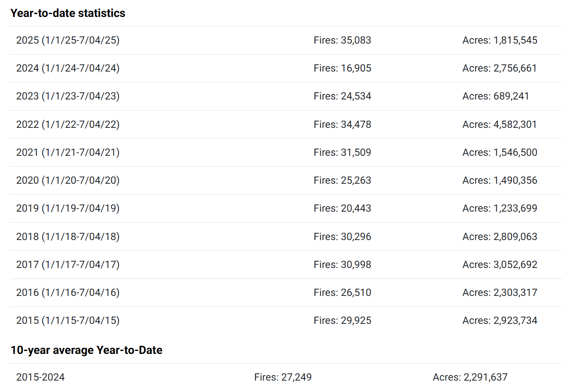Viewport: 562px width, 392px height.
Task: Click the 2015-2024 average Fires: 27,249
Action: [x=283, y=377]
